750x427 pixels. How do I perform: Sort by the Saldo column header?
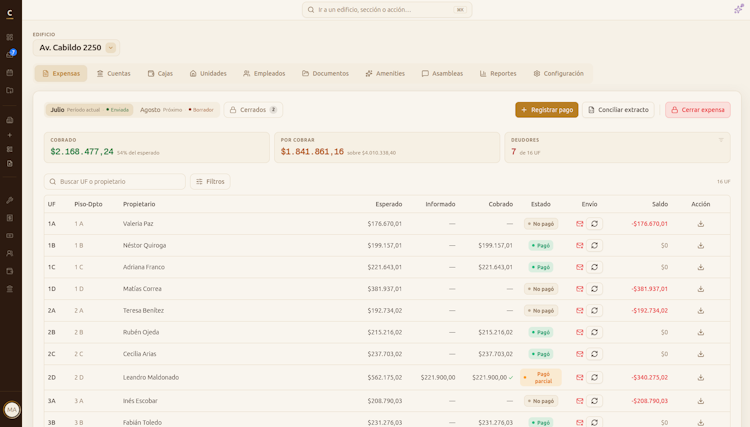[x=660, y=204]
